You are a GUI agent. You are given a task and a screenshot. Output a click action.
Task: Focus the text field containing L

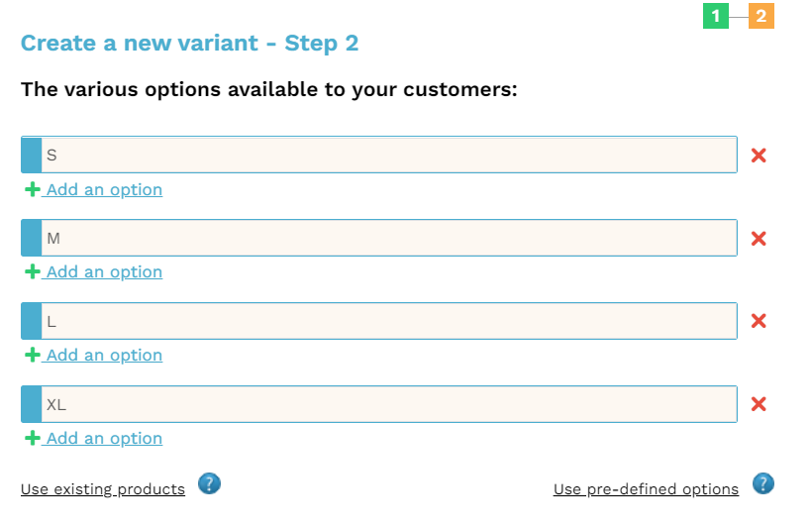coord(389,321)
